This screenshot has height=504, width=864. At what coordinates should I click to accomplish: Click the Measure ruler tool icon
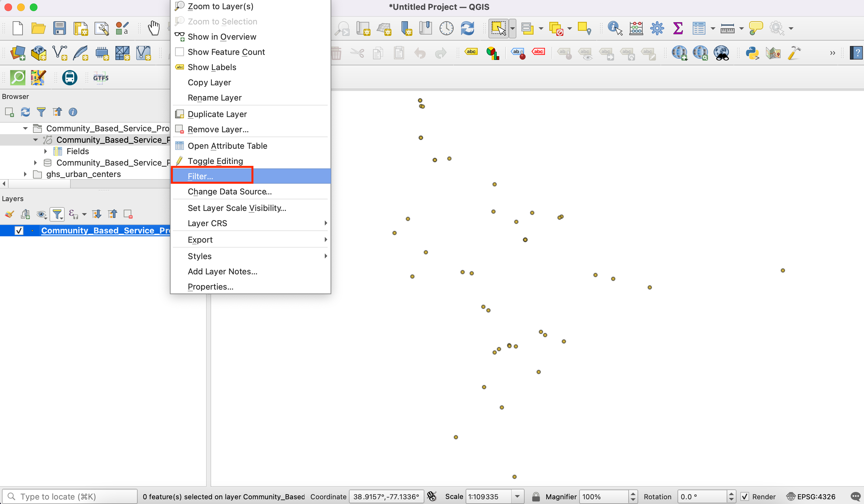727,28
